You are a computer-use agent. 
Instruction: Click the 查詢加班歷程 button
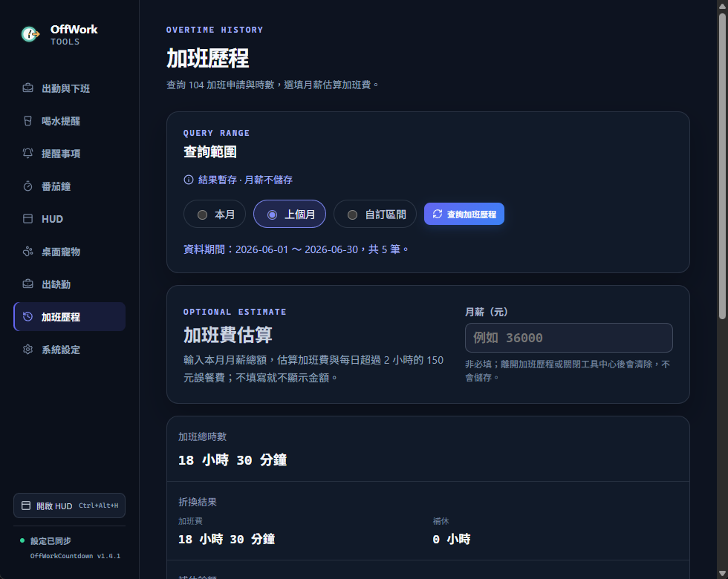[464, 214]
